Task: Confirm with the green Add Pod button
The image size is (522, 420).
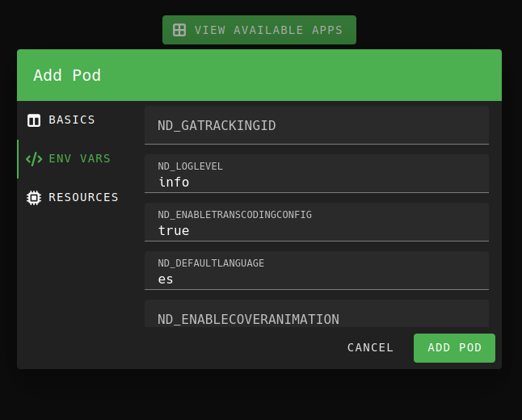Action: coord(454,348)
